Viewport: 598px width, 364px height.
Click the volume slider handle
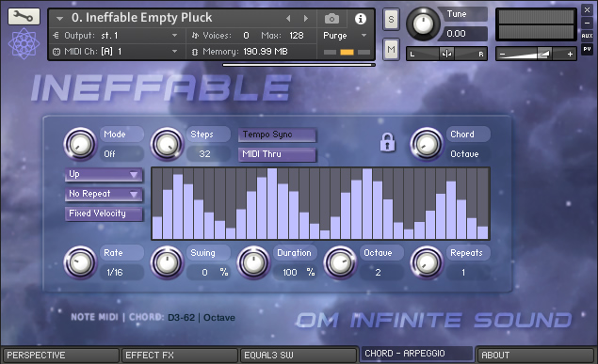[x=543, y=54]
